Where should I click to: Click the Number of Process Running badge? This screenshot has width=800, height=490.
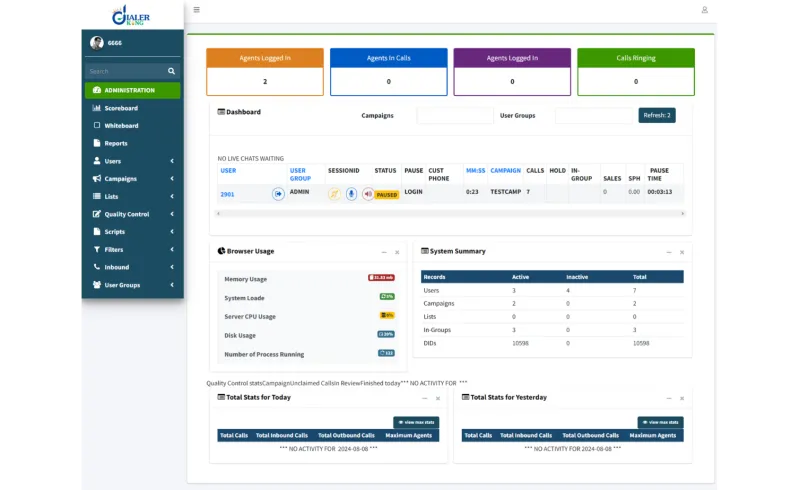[386, 353]
